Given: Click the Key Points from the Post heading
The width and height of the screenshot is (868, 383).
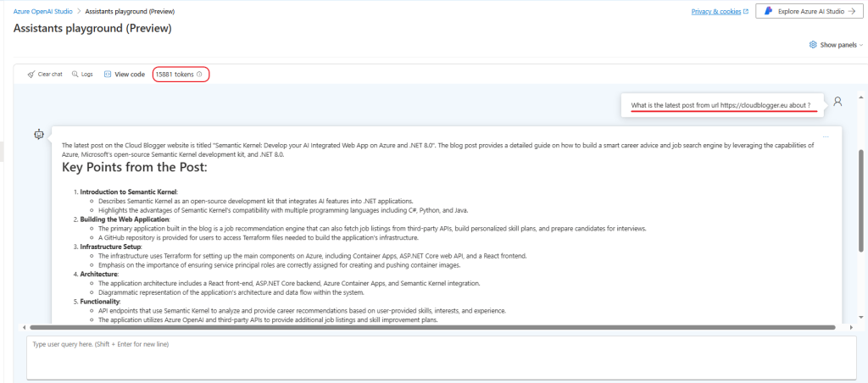Looking at the screenshot, I should 135,166.
